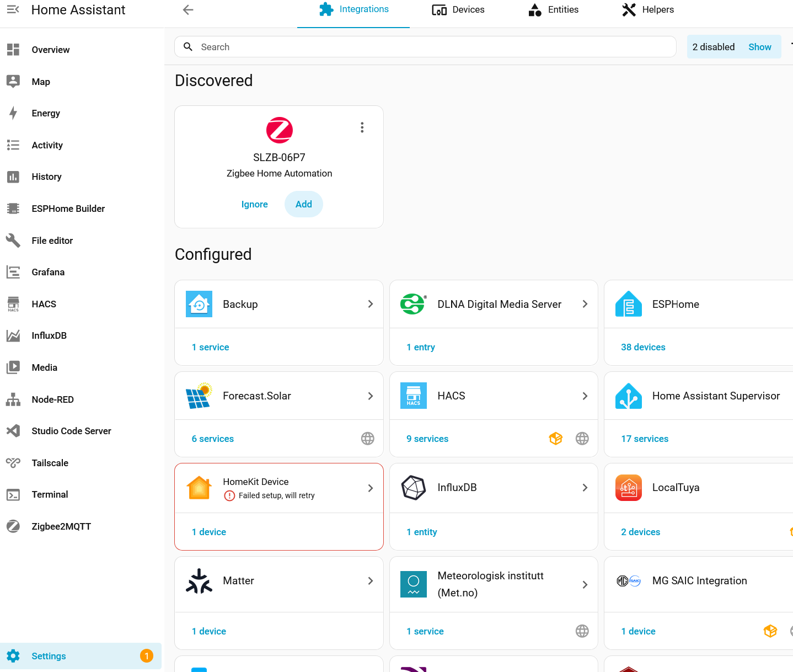
Task: Show the 2 disabled integrations
Action: pyautogui.click(x=760, y=47)
